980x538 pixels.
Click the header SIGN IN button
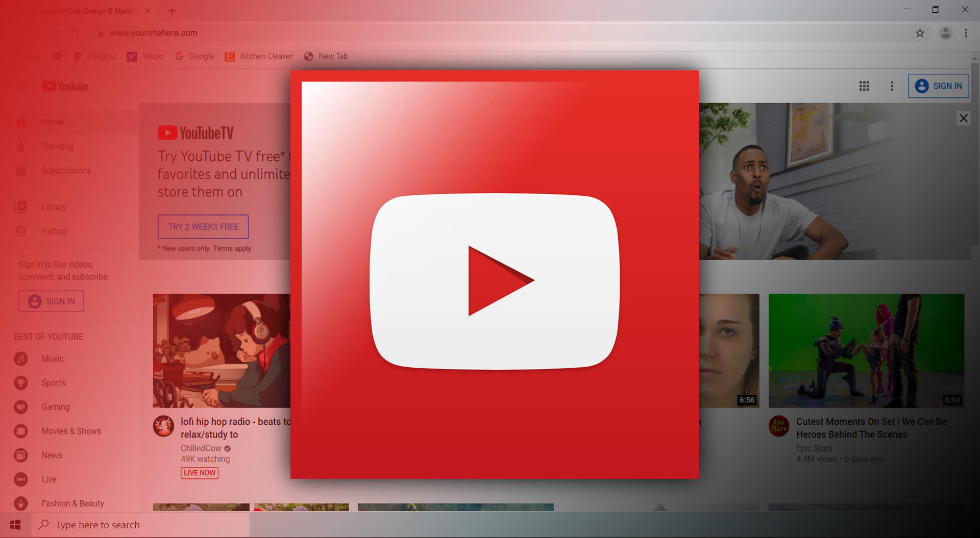(938, 86)
